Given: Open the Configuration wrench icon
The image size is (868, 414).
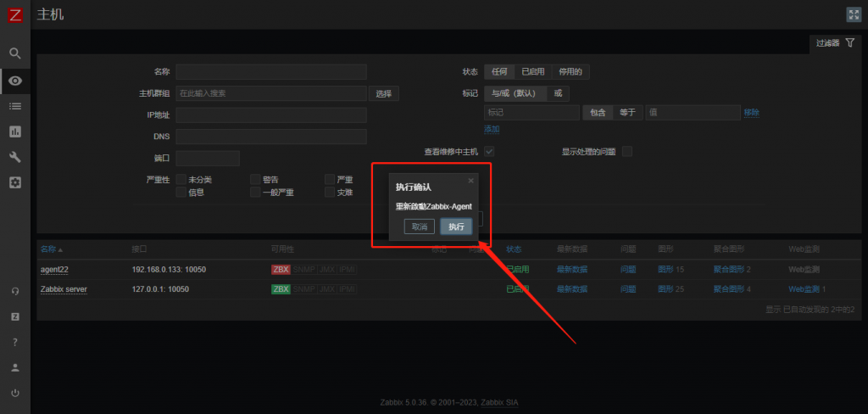Looking at the screenshot, I should (x=15, y=158).
